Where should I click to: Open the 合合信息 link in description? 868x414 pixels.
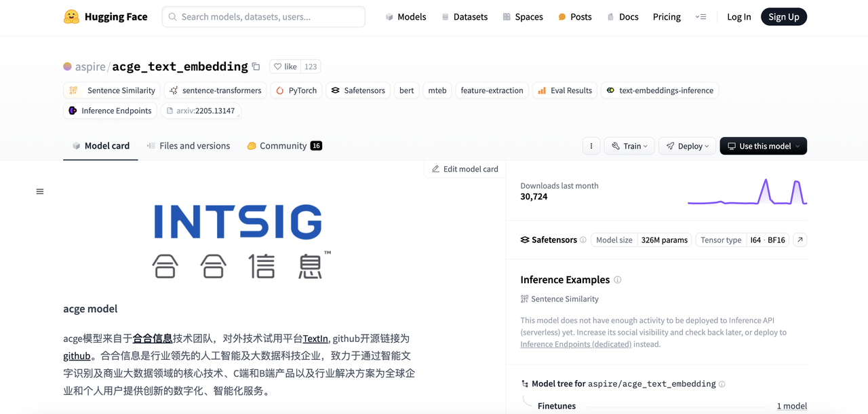[x=153, y=338]
